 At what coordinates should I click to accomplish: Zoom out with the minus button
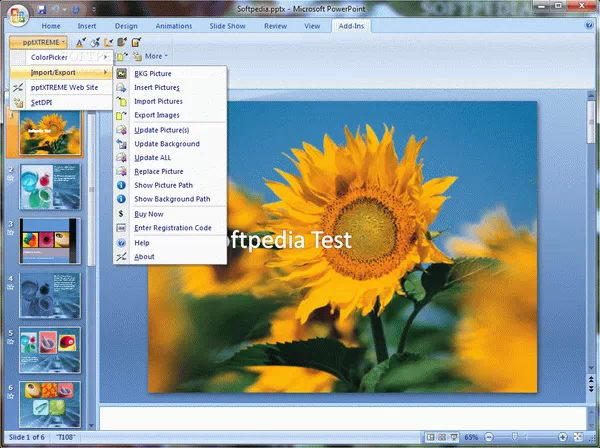(489, 437)
